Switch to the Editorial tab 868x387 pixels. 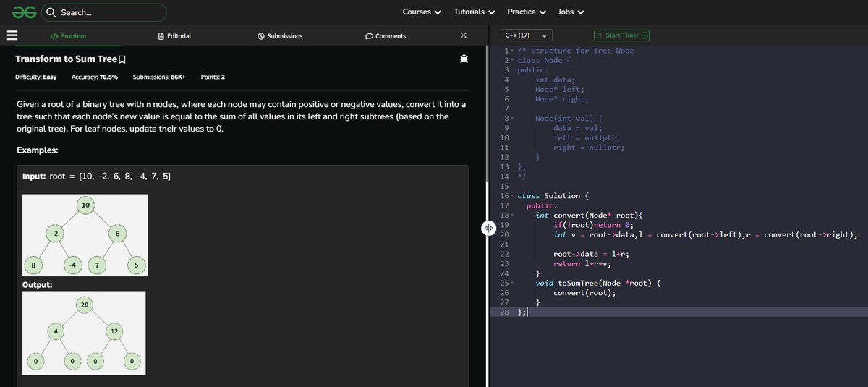coord(174,36)
